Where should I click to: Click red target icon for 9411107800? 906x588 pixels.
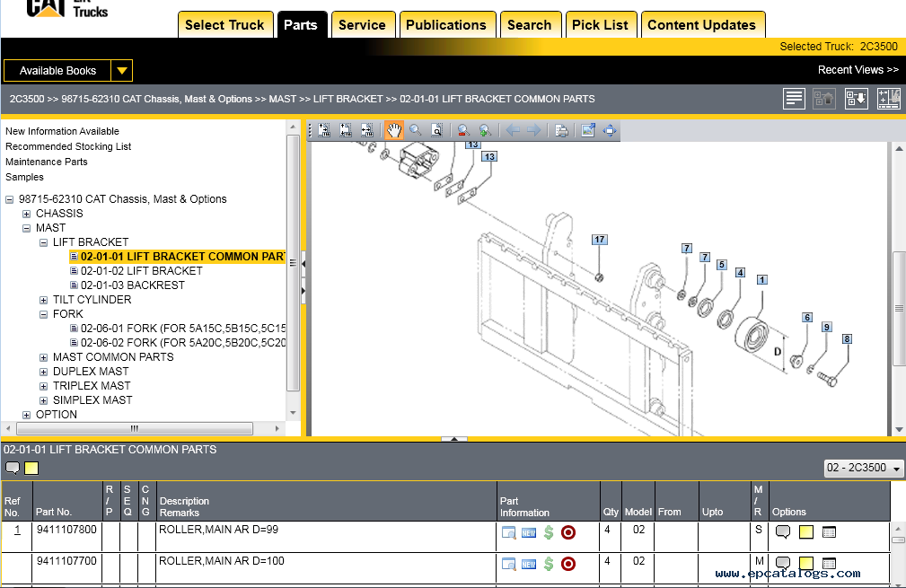(x=568, y=532)
